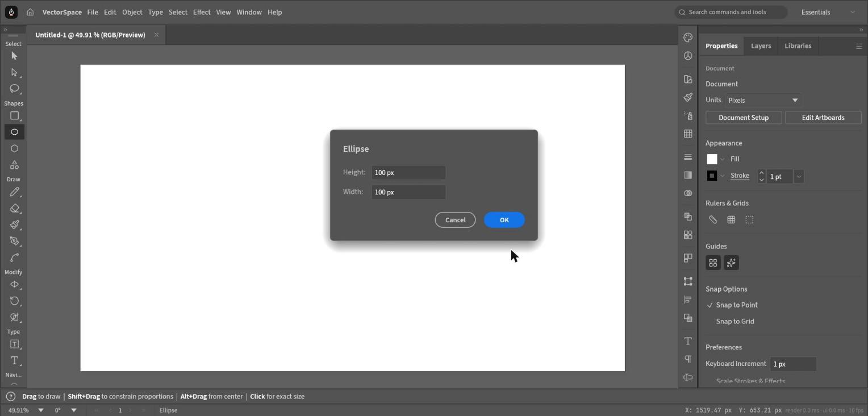Select the Eraser tool
Screen dimensions: 868x416
(x=14, y=208)
